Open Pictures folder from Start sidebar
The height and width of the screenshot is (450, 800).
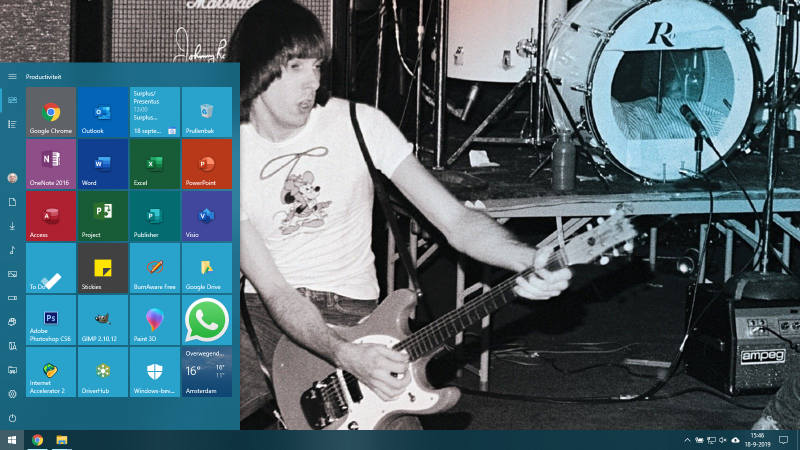coord(12,274)
